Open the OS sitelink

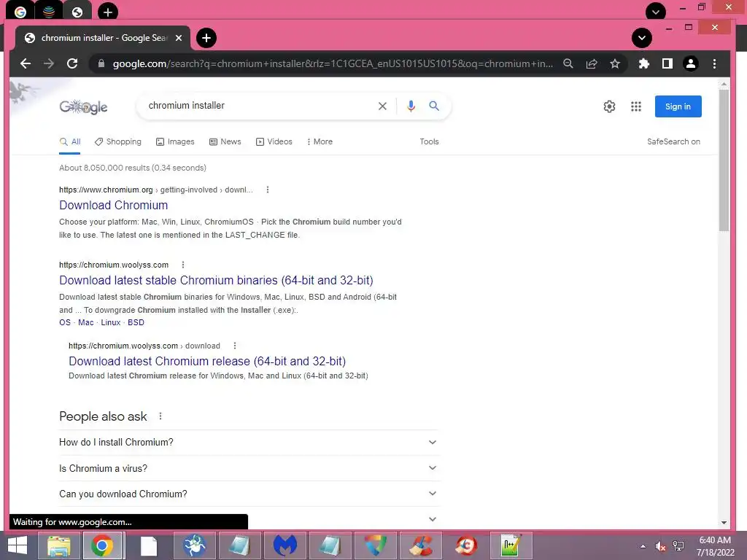(x=65, y=322)
